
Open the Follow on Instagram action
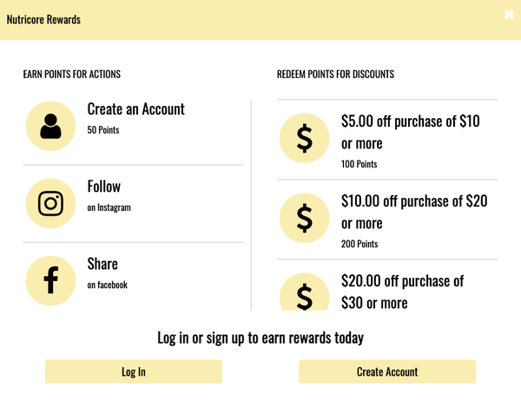pos(104,187)
